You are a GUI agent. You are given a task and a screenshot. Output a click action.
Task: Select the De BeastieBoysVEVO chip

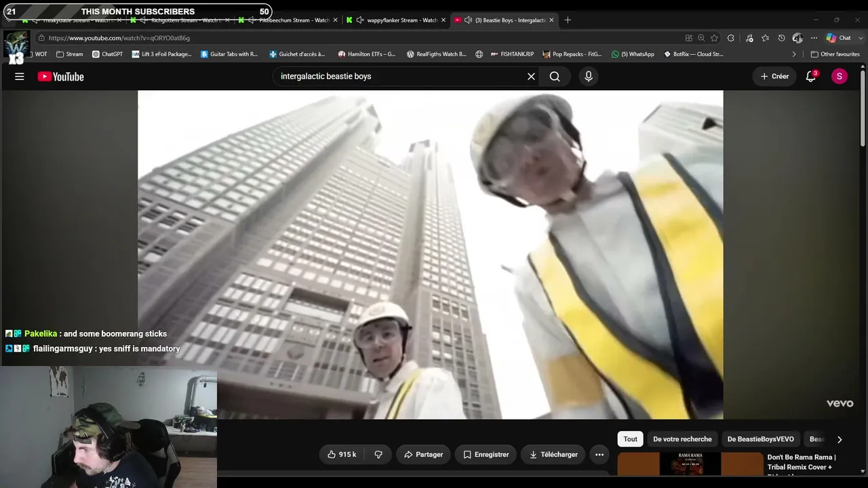[761, 439]
